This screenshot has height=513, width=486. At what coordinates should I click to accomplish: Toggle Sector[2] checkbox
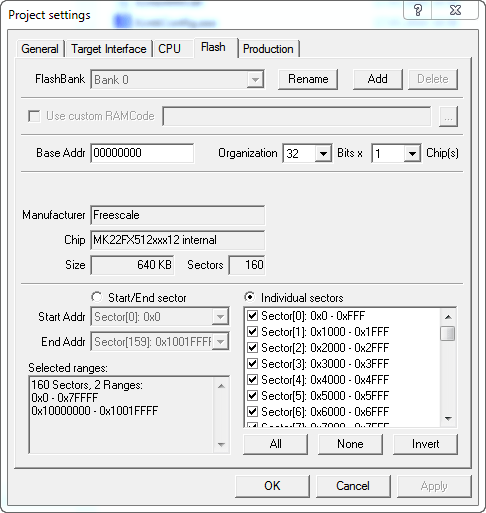point(252,347)
